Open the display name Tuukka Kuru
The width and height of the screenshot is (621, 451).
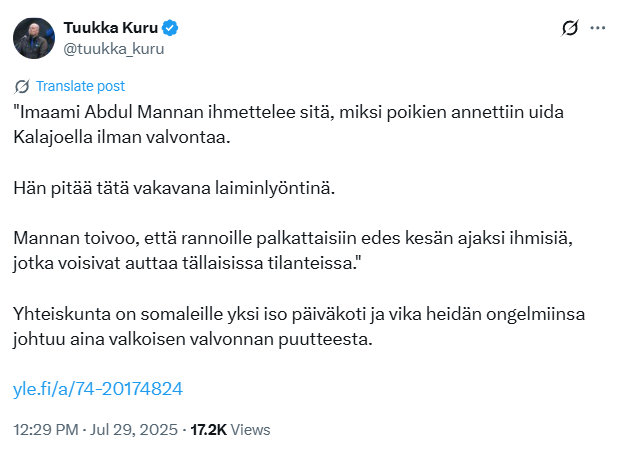104,27
